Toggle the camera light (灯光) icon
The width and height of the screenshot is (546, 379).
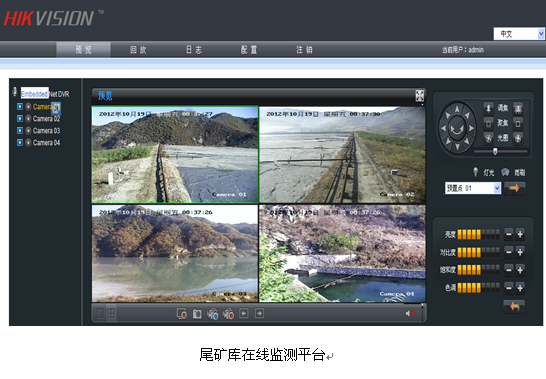[475, 172]
